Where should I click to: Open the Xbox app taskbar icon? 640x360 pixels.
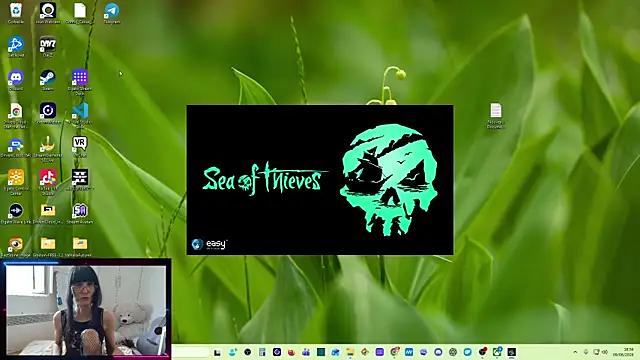coord(497,352)
